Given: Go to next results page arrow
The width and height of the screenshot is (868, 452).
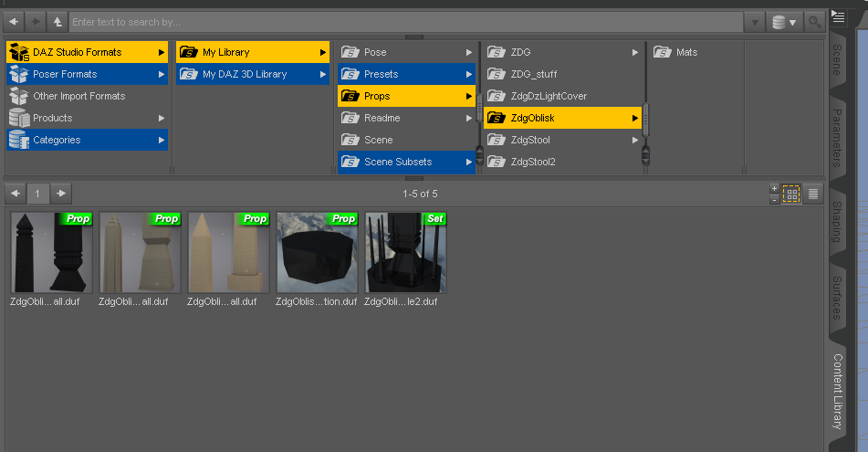Looking at the screenshot, I should coord(61,194).
